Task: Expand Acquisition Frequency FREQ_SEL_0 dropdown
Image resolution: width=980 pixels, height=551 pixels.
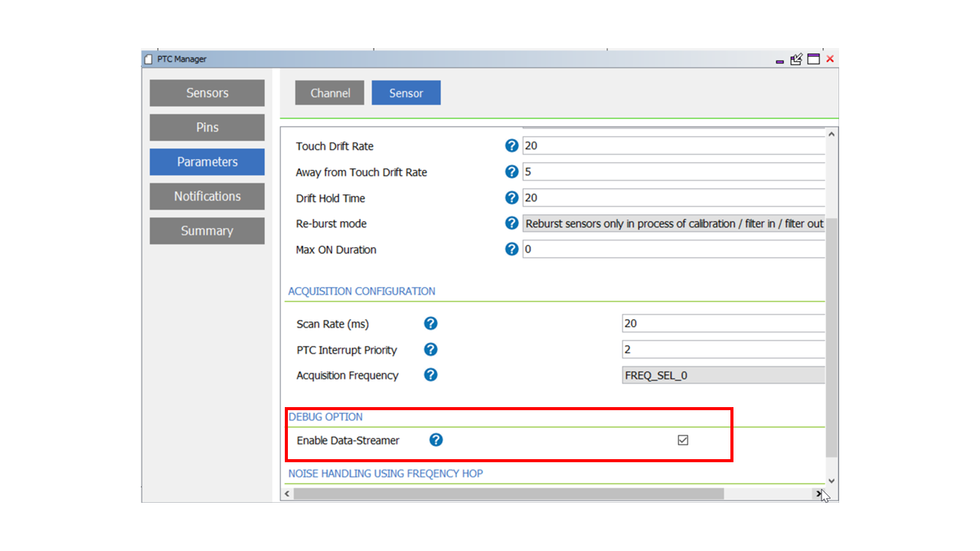Action: [723, 375]
